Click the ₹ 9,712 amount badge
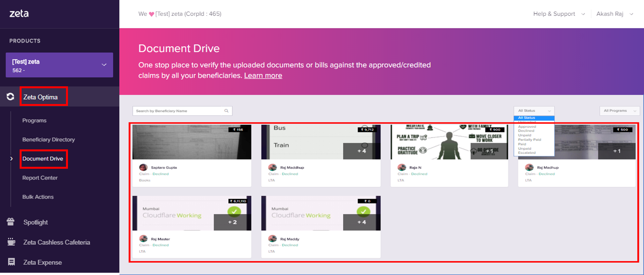The image size is (644, 275). (367, 130)
